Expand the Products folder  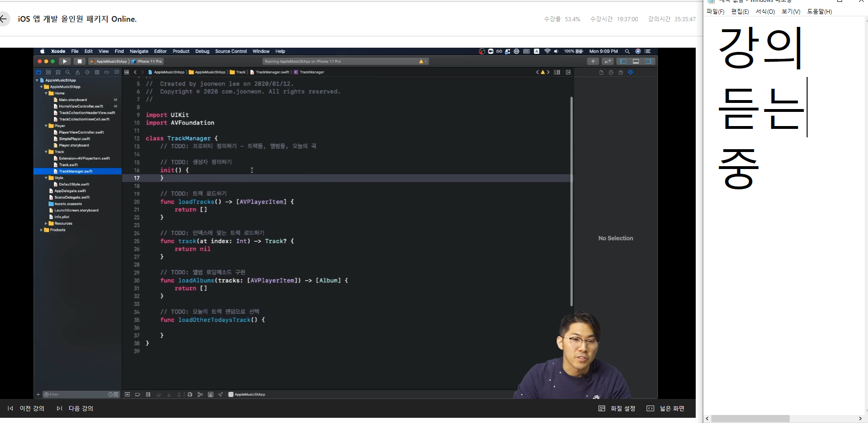click(x=42, y=230)
